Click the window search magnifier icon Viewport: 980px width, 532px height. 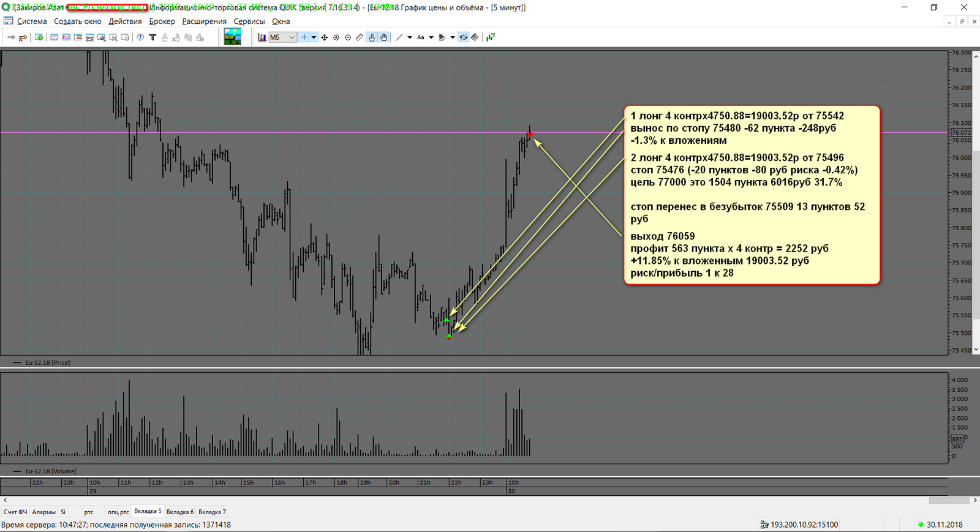point(101,37)
